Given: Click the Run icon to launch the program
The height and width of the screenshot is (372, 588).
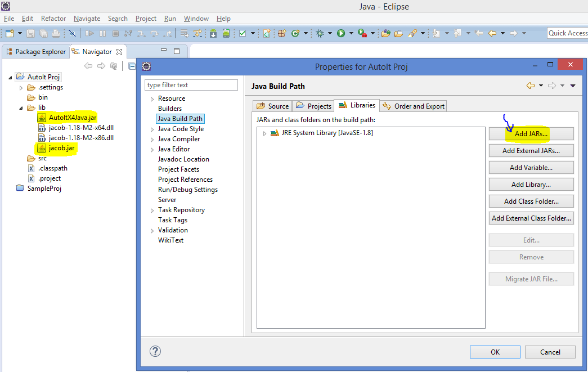Looking at the screenshot, I should [x=341, y=33].
